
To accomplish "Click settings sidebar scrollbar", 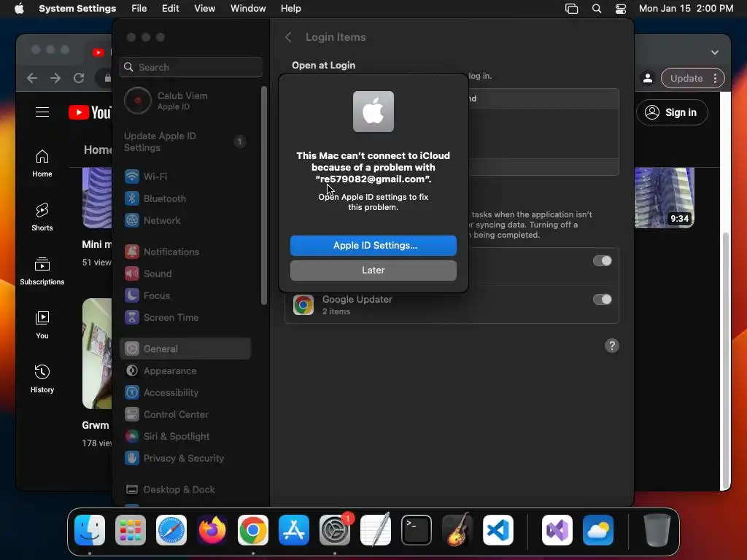I will (264, 195).
